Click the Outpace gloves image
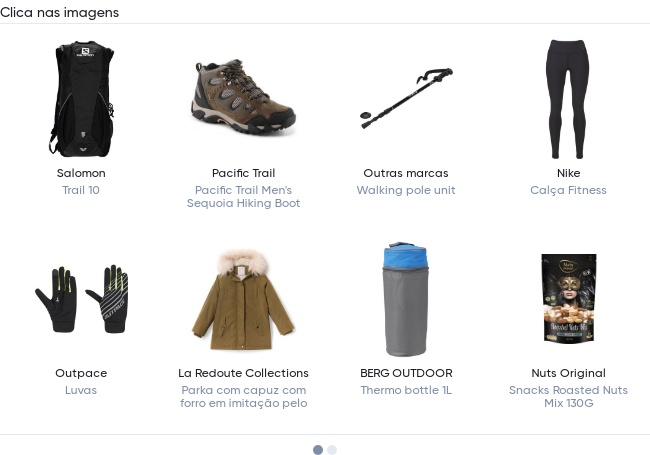This screenshot has width=650, height=455. pyautogui.click(x=81, y=299)
